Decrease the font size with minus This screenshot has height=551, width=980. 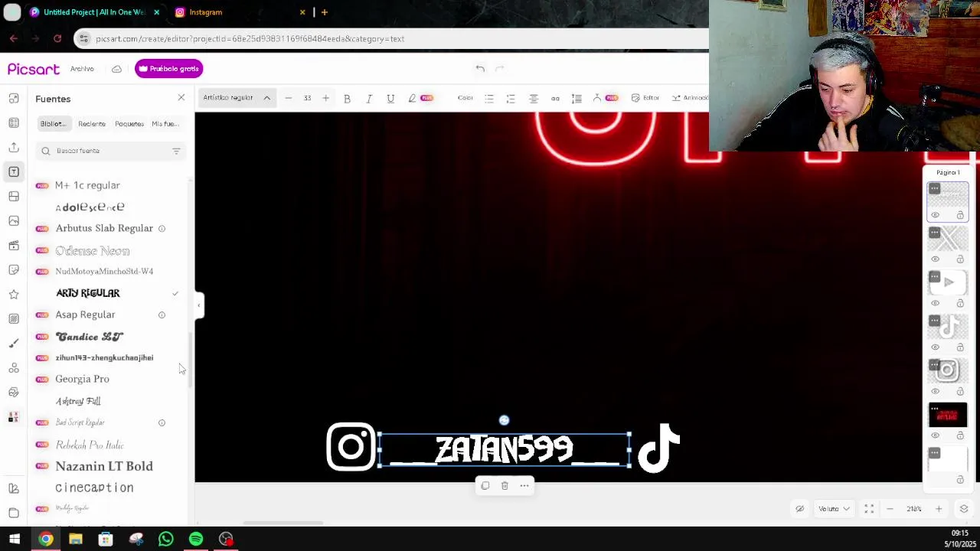tap(288, 98)
